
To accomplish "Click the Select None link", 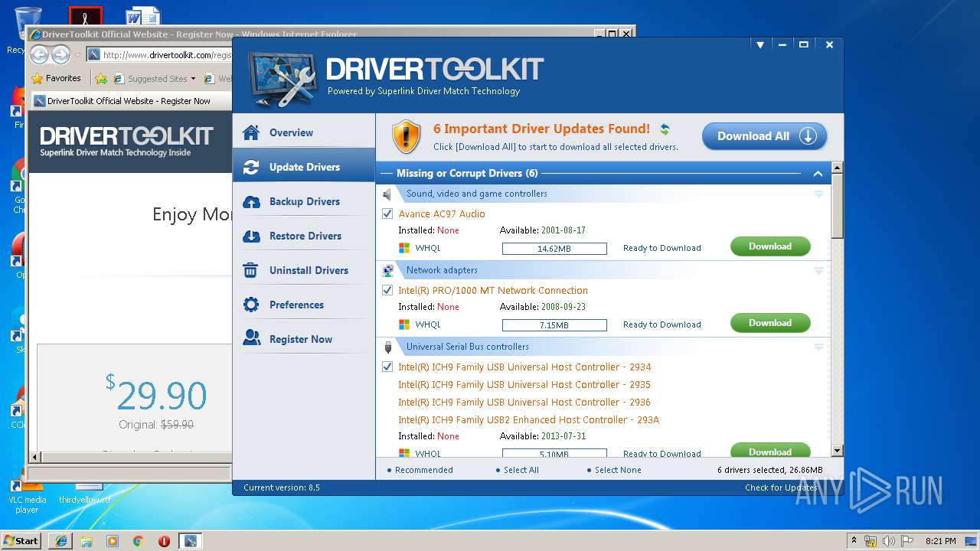I will (x=618, y=470).
